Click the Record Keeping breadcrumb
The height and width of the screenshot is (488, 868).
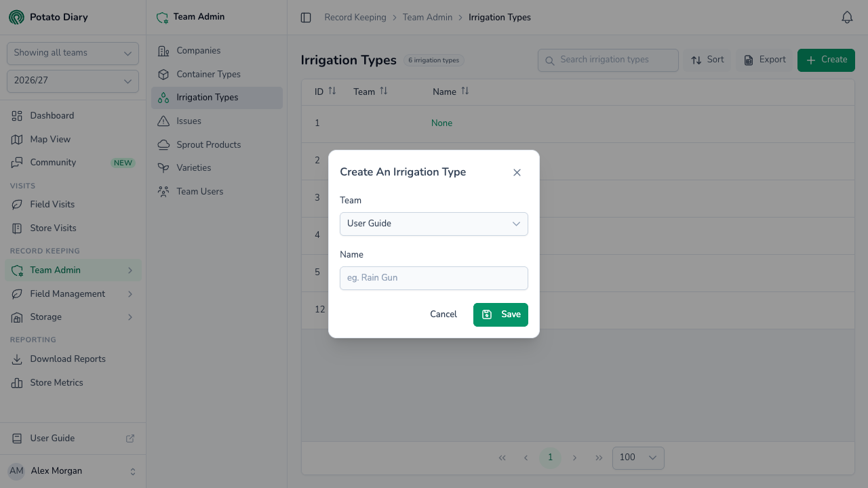(355, 18)
